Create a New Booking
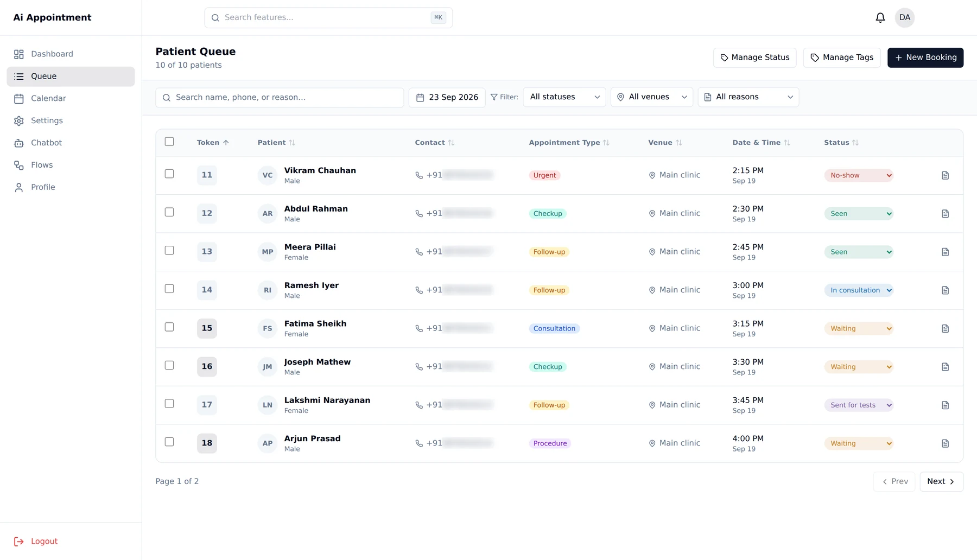 point(925,58)
